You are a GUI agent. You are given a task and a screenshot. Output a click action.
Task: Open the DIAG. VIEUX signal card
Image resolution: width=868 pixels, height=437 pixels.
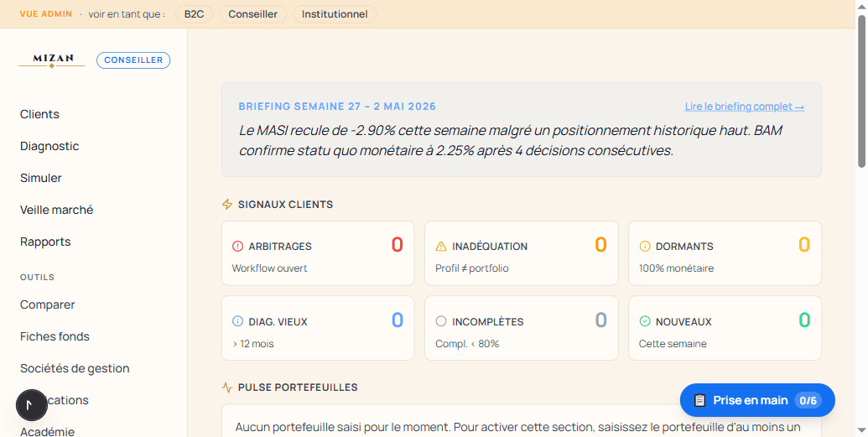point(318,328)
